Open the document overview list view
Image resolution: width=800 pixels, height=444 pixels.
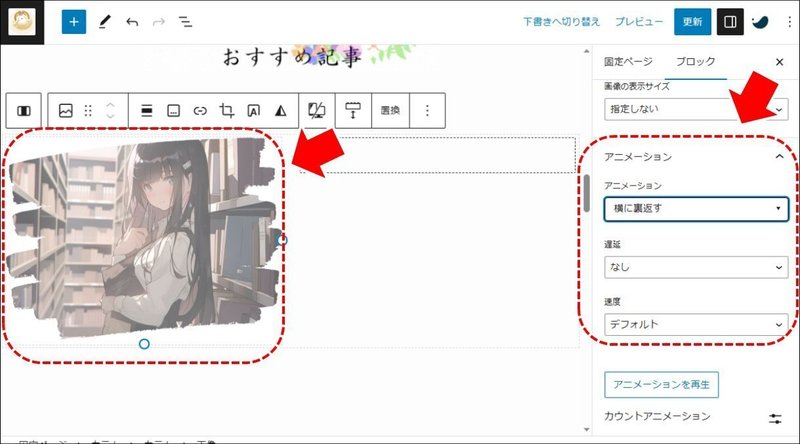tap(185, 22)
